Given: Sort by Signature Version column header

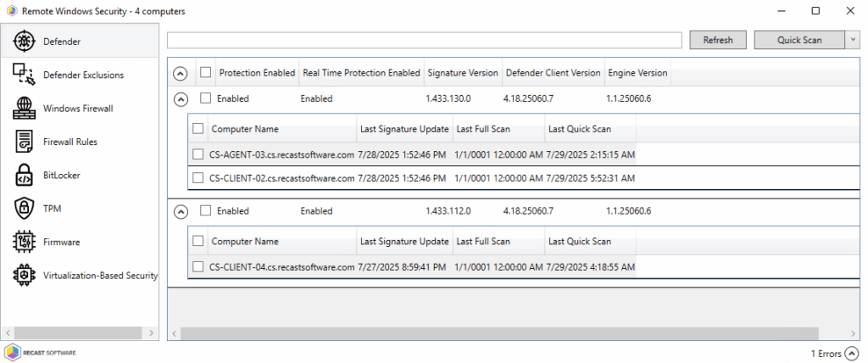Looking at the screenshot, I should point(462,73).
